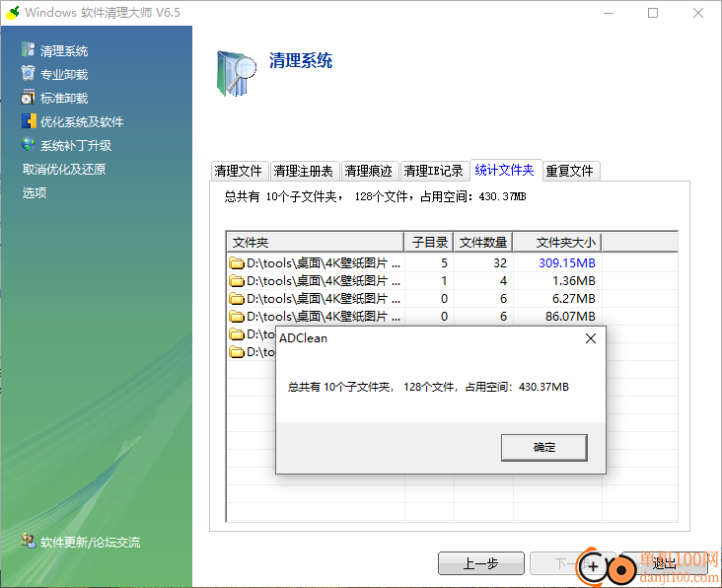Select the 6.27MB size cell
This screenshot has width=722, height=588.
574,299
